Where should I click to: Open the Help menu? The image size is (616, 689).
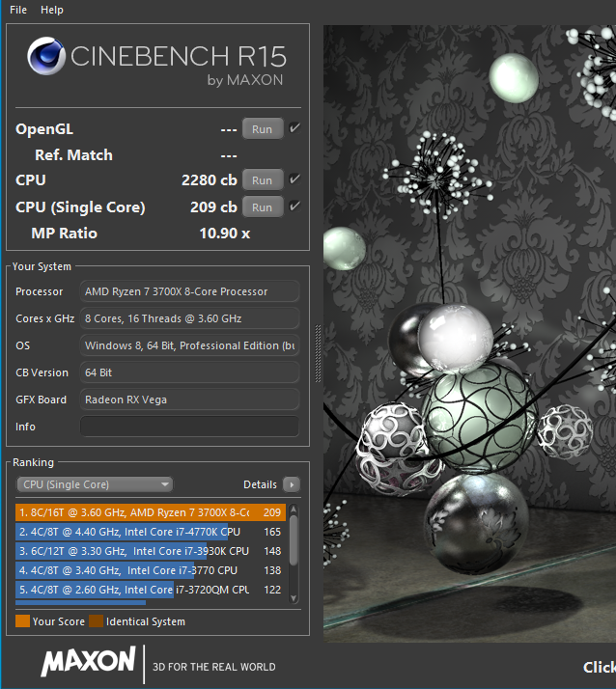coord(52,10)
